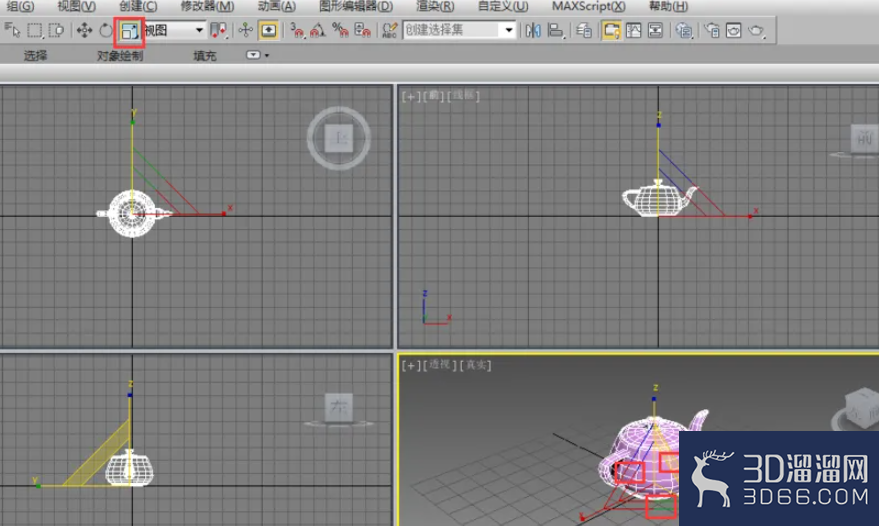Select the wireframe teapot in the front viewport
The height and width of the screenshot is (526, 879).
pyautogui.click(x=659, y=199)
